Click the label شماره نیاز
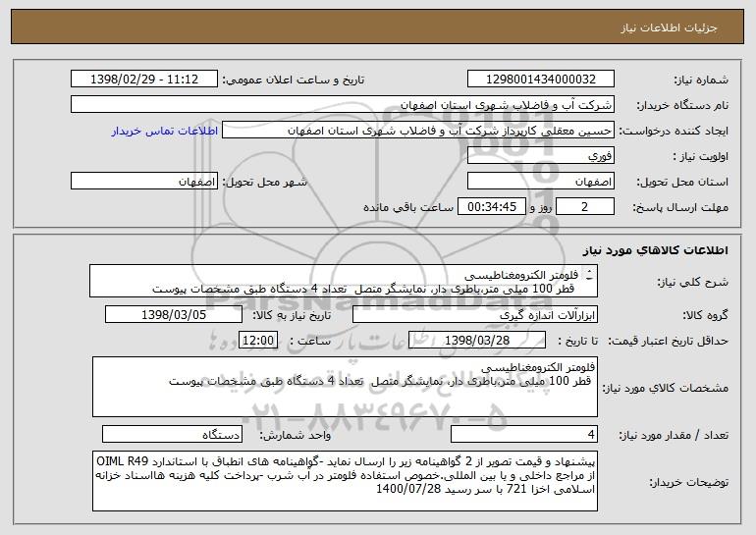The image size is (756, 535). pos(702,80)
